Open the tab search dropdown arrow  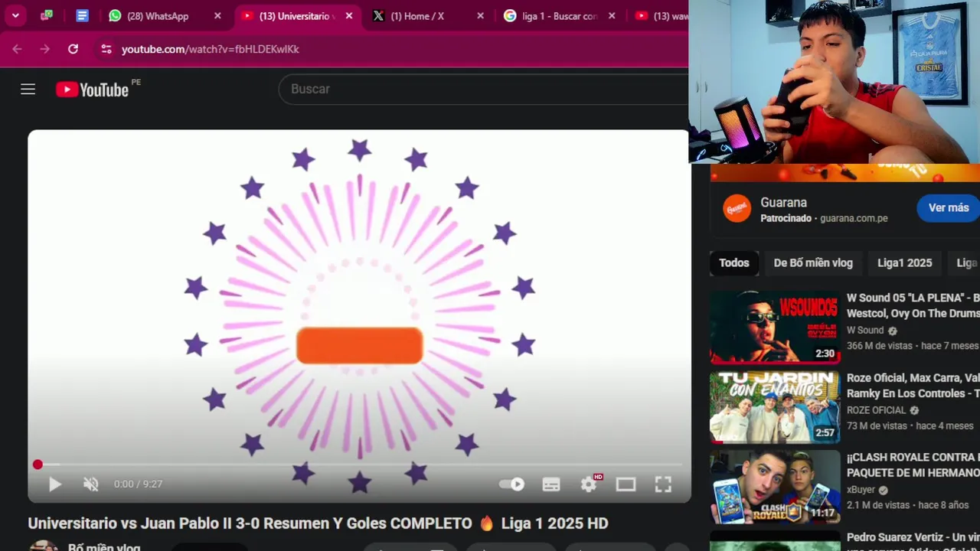[x=15, y=15]
